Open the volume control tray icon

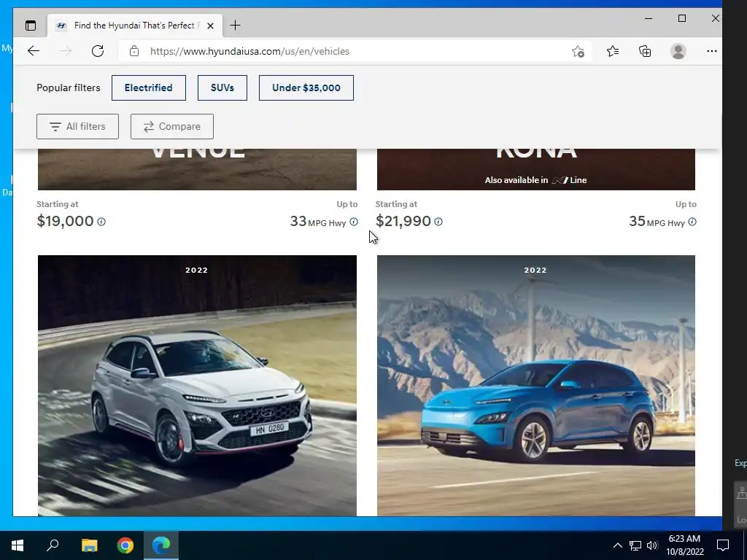652,545
